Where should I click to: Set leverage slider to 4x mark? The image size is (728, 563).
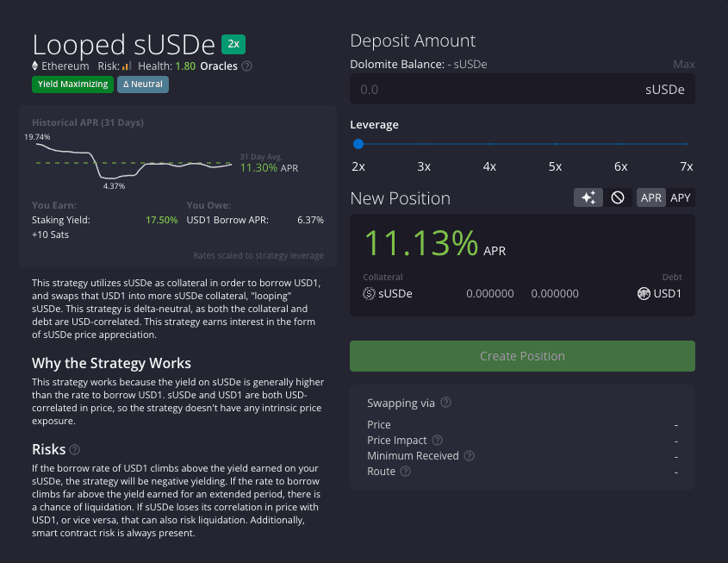[490, 144]
